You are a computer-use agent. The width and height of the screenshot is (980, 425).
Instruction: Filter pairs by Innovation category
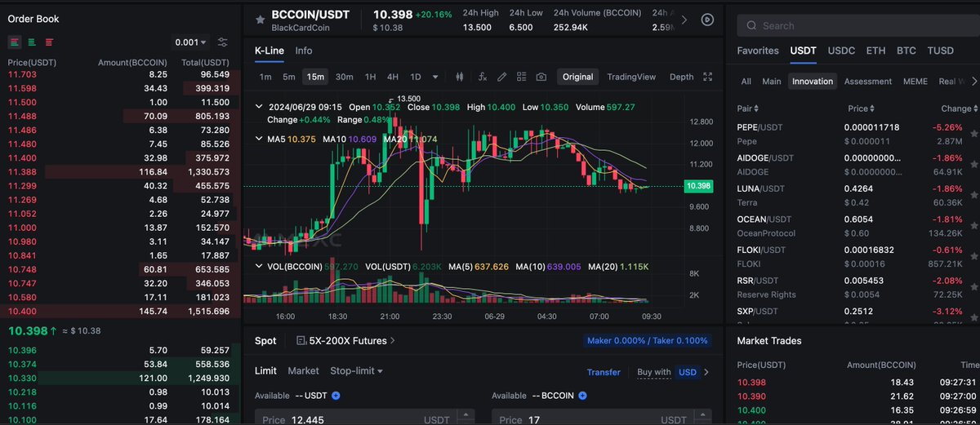point(813,82)
